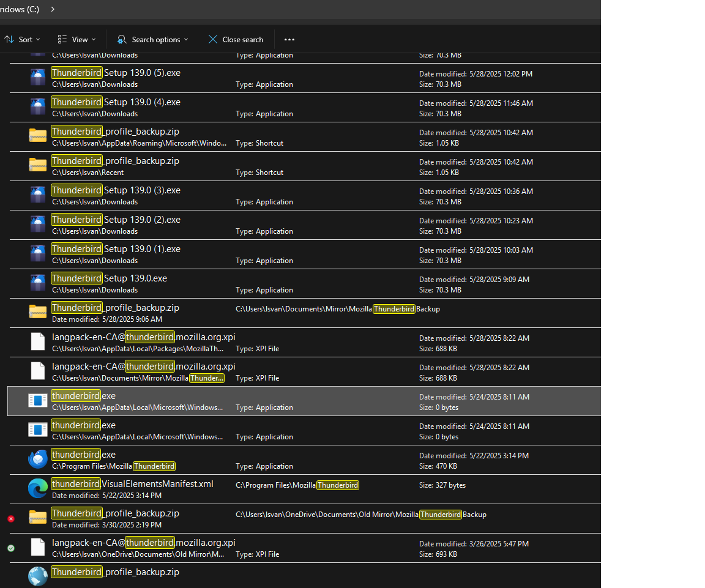Click icon of Thunderbird Setup 139.0 (5).exe

(x=38, y=78)
